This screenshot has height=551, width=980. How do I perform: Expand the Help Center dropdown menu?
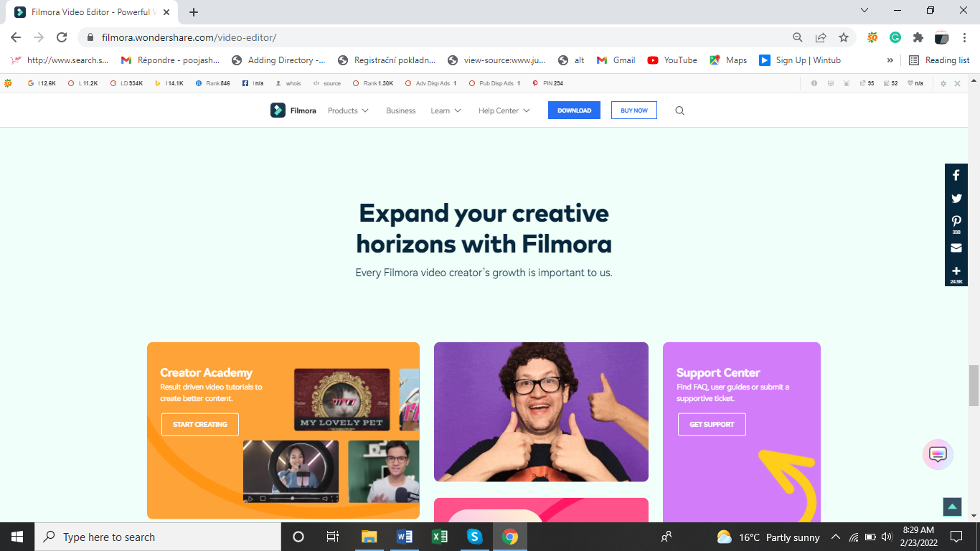[x=504, y=110]
